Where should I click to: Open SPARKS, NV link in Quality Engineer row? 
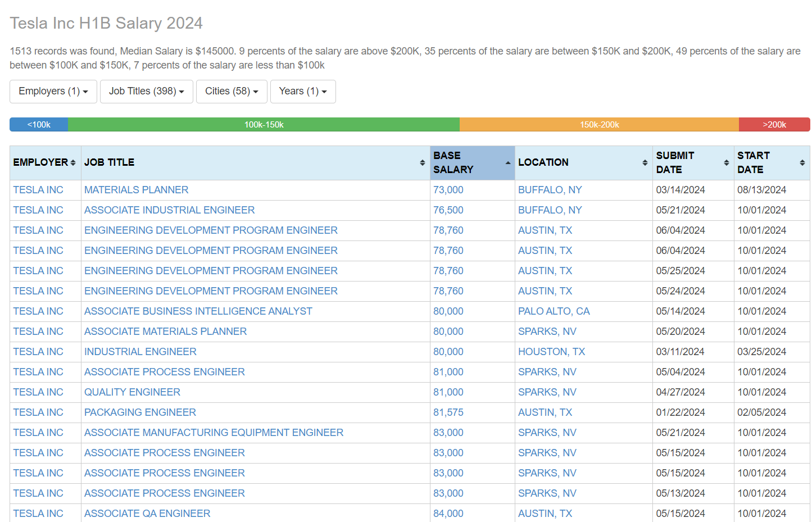[547, 392]
